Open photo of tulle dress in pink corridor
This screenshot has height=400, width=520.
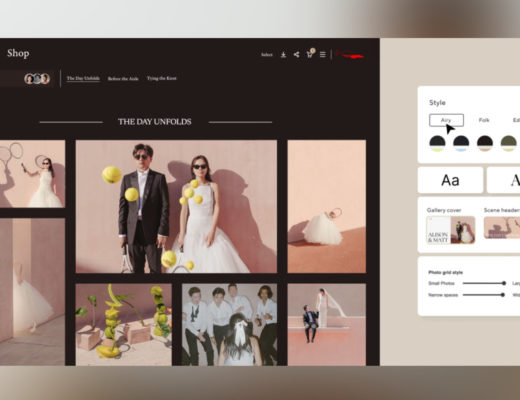pos(32,292)
